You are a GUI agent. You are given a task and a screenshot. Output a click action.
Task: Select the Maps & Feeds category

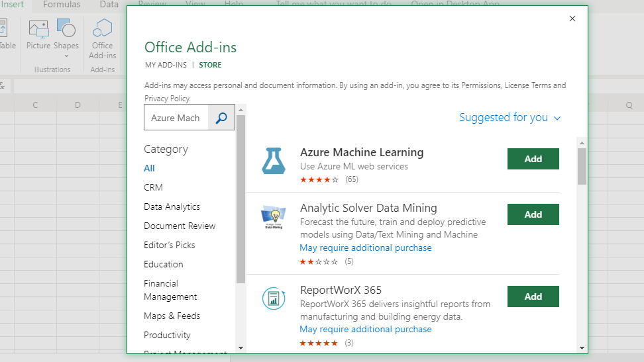tap(172, 316)
